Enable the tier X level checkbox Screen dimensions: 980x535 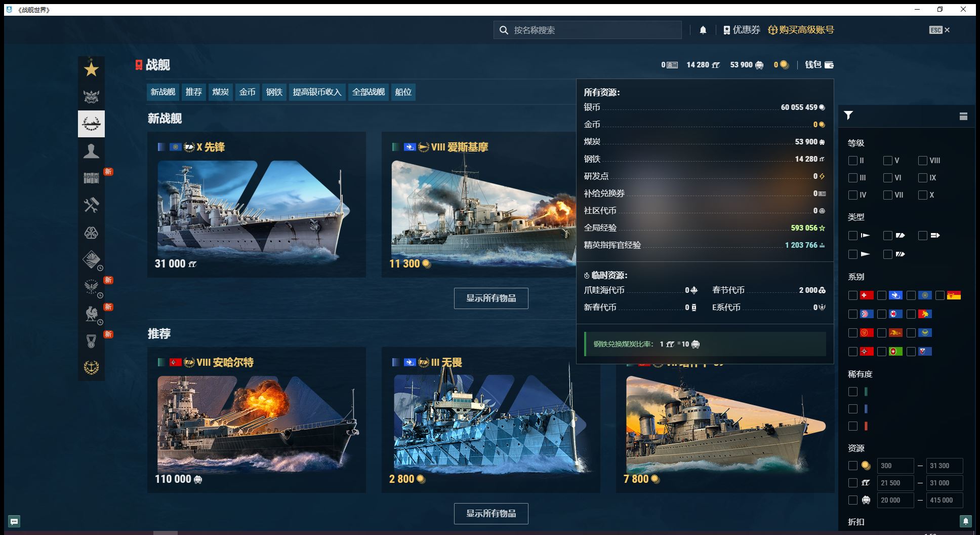tap(923, 195)
